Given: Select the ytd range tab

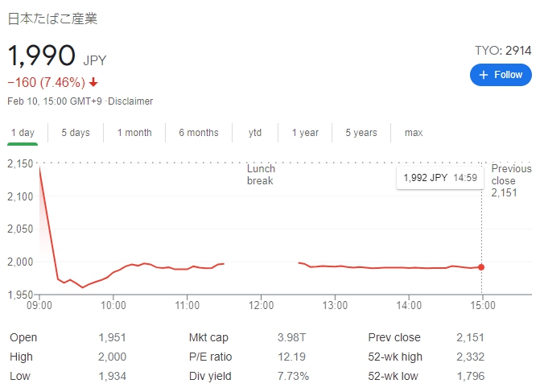Looking at the screenshot, I should point(255,133).
